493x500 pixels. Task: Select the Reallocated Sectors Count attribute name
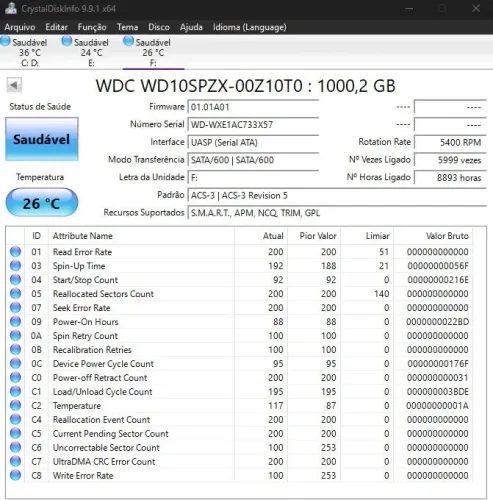click(103, 294)
